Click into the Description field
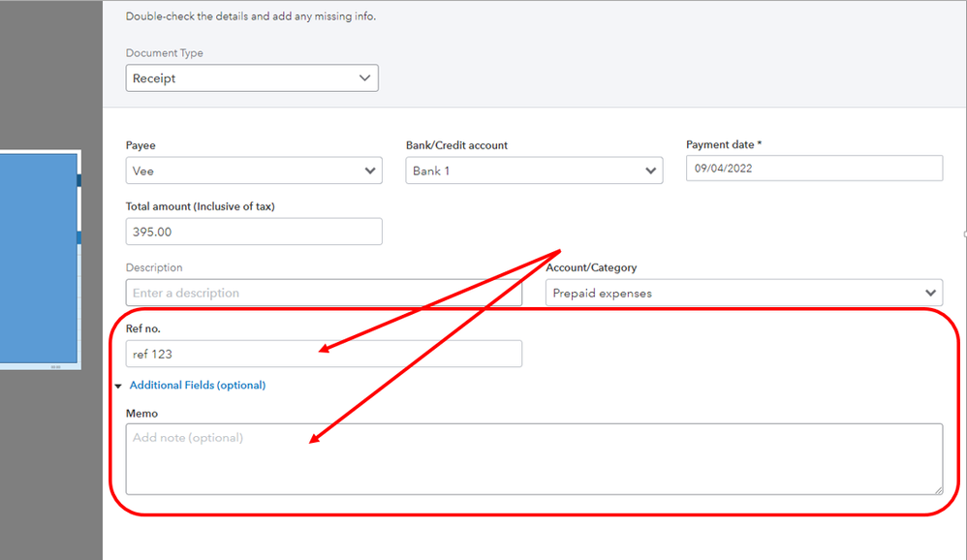Viewport: 967px width, 560px height. pos(324,293)
